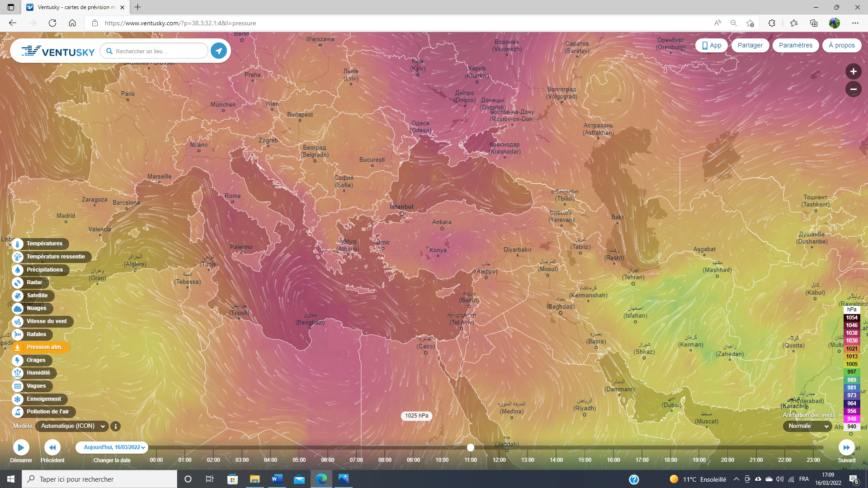Screen dimensions: 868x488
Task: Click the Partager button
Action: coord(750,46)
